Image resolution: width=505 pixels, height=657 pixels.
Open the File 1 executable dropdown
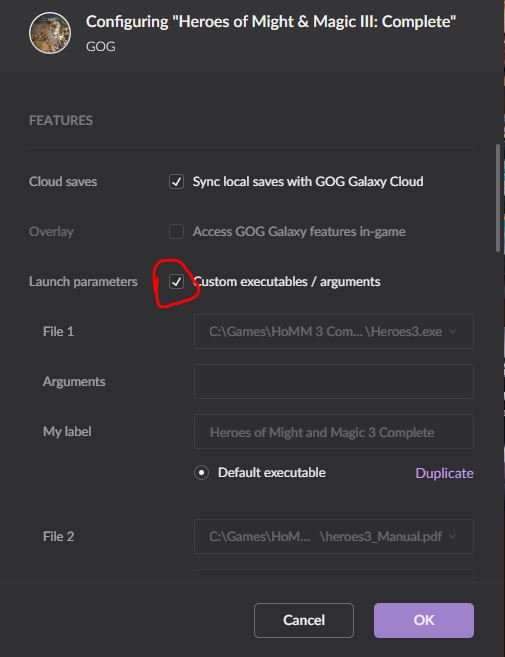(x=334, y=331)
